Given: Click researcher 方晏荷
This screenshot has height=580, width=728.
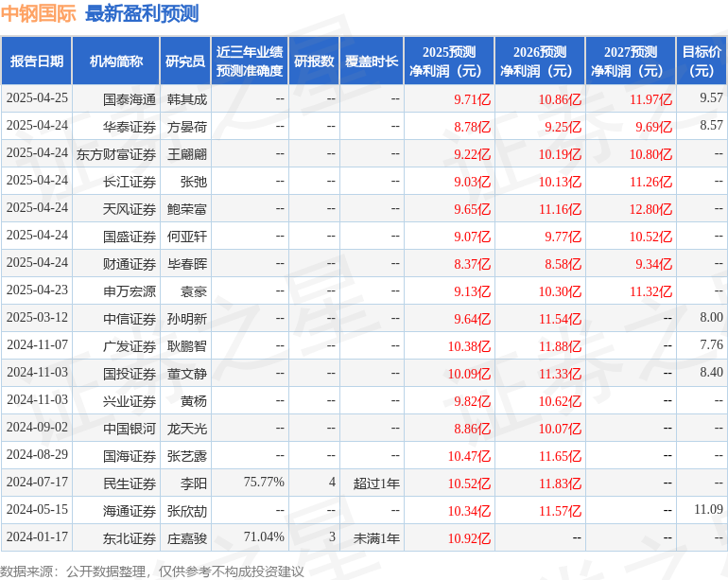Looking at the screenshot, I should point(186,127).
